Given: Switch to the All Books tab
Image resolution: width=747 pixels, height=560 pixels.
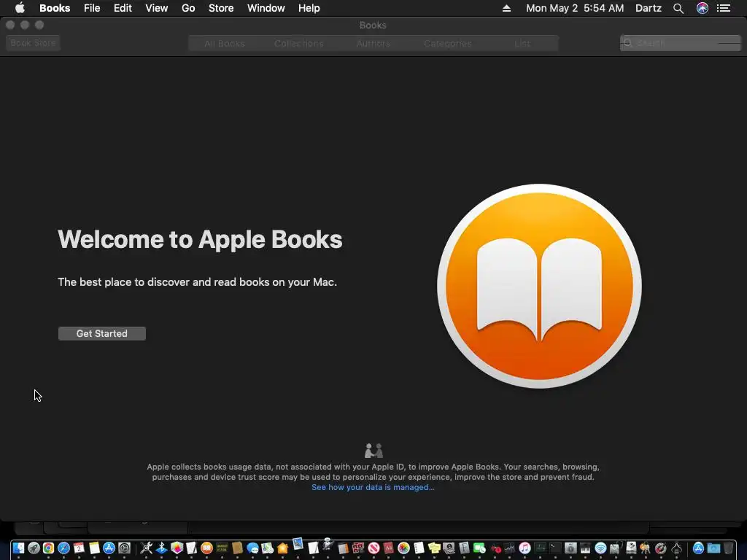Looking at the screenshot, I should pos(225,43).
